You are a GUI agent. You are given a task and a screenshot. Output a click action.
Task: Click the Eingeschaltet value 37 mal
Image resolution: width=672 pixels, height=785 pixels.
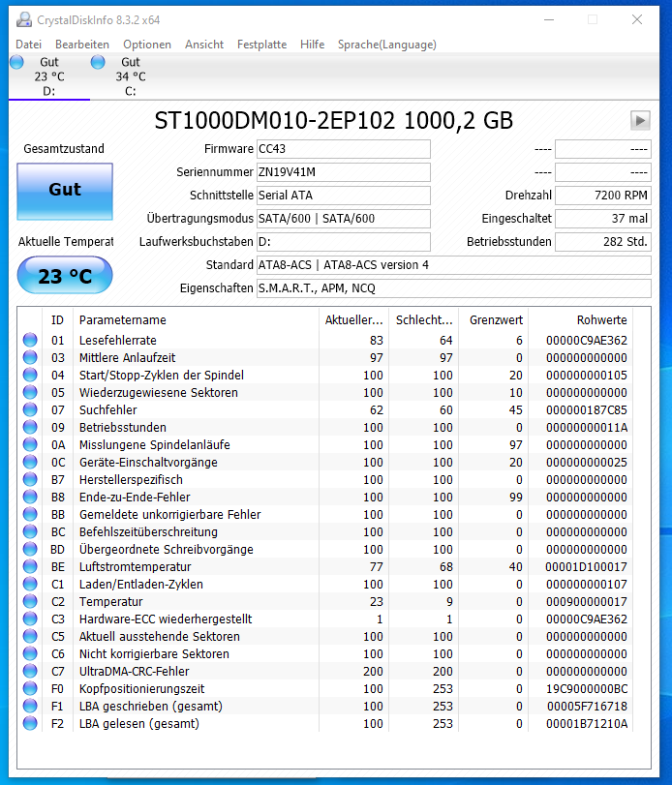[603, 219]
